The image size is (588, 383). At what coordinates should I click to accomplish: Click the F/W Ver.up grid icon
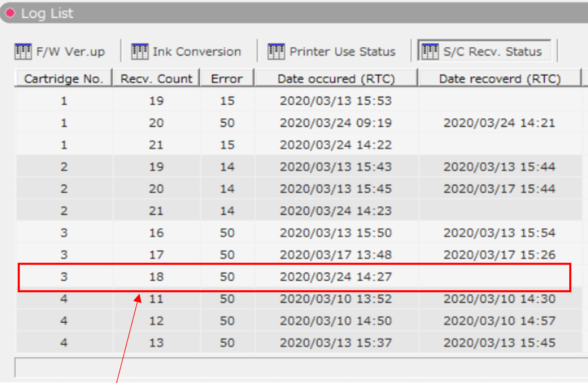[x=23, y=51]
